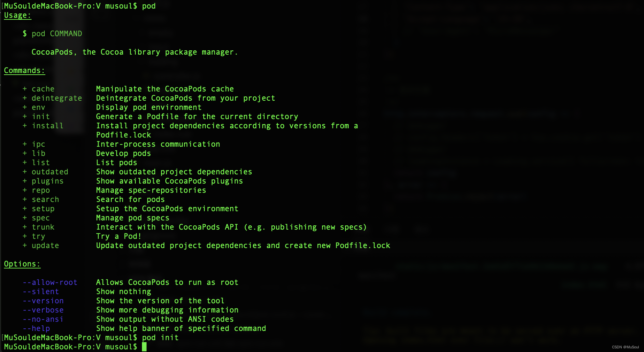Click the '--allow-root' option text
Viewport: 644px width, 352px height.
tap(50, 282)
